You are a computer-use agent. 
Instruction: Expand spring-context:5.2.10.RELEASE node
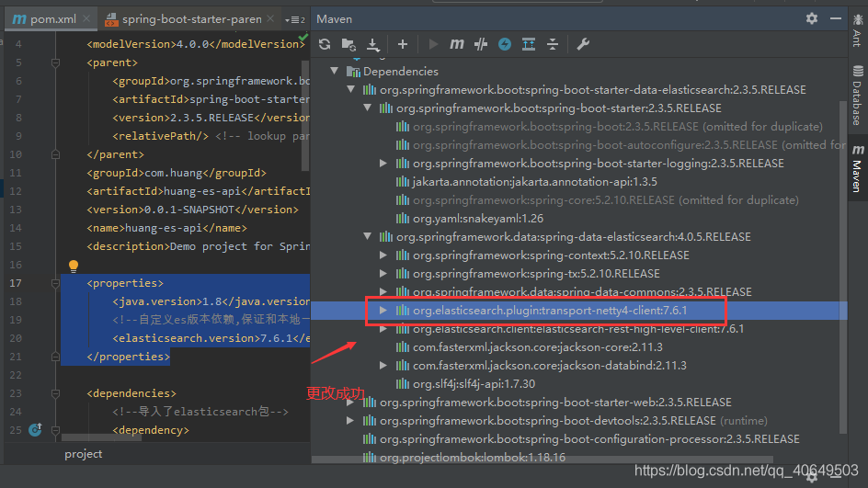(x=383, y=255)
